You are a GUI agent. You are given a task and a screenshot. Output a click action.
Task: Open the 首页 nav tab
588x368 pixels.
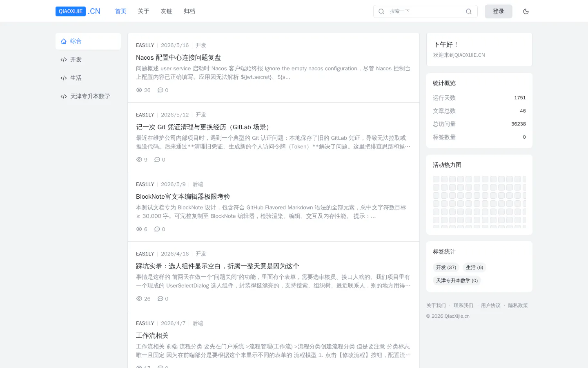(x=121, y=11)
